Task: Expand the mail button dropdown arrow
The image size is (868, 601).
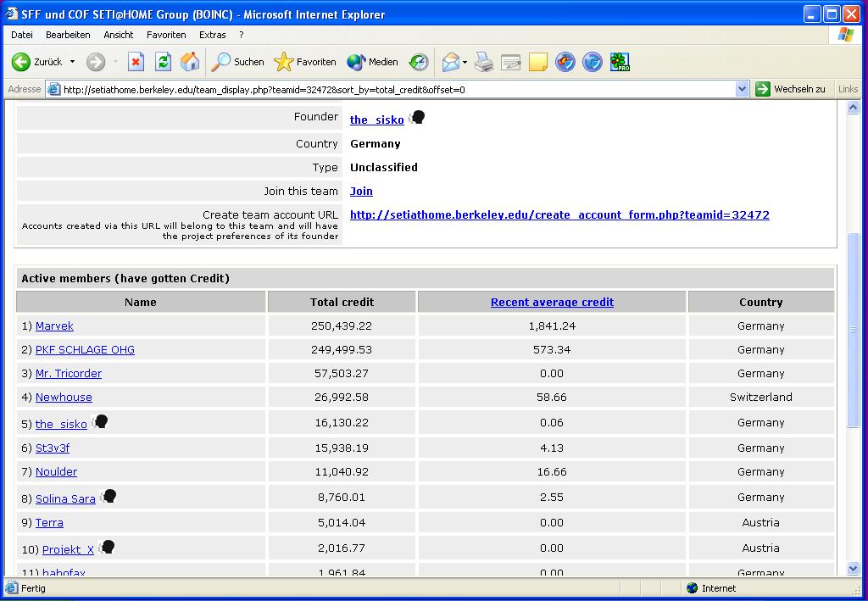Action: (465, 62)
